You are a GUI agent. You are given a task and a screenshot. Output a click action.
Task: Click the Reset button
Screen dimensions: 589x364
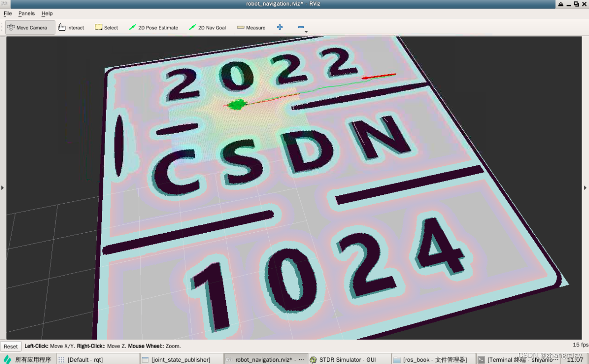coord(11,346)
